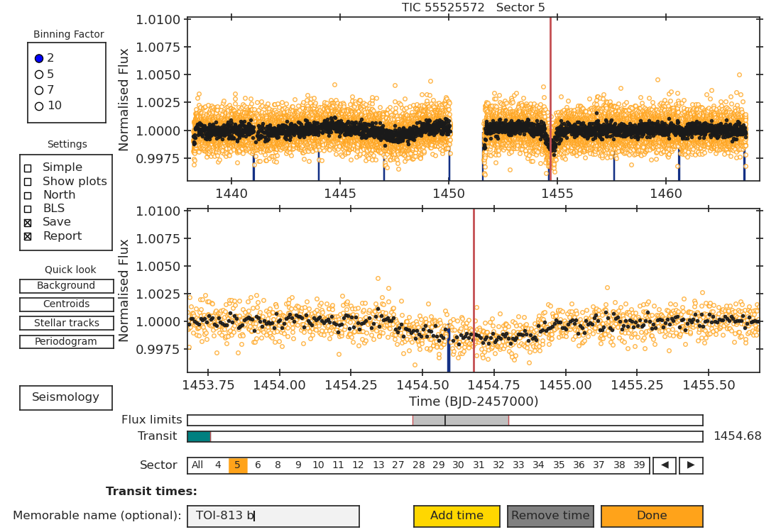Choose binning factor 10 option

pos(39,106)
